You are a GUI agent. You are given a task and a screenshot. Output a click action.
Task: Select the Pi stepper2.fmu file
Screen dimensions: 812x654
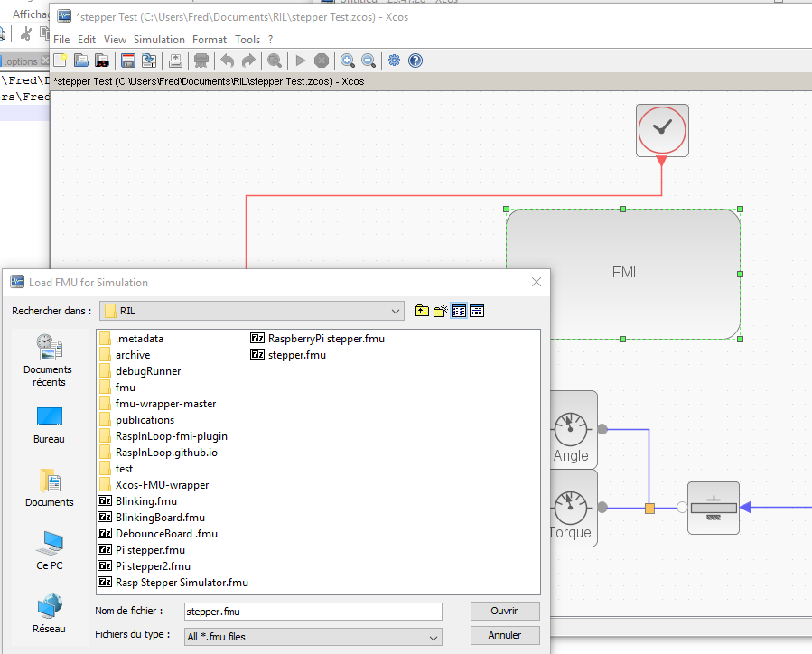pyautogui.click(x=145, y=566)
